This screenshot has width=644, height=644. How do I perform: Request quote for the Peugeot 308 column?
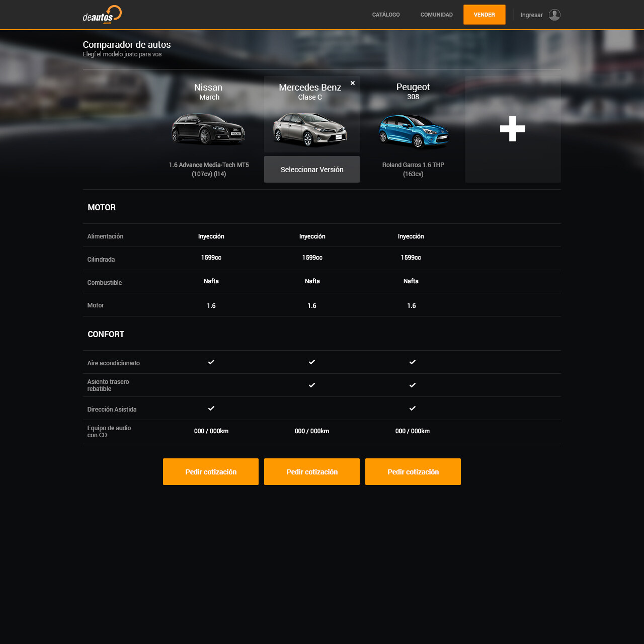pos(413,472)
